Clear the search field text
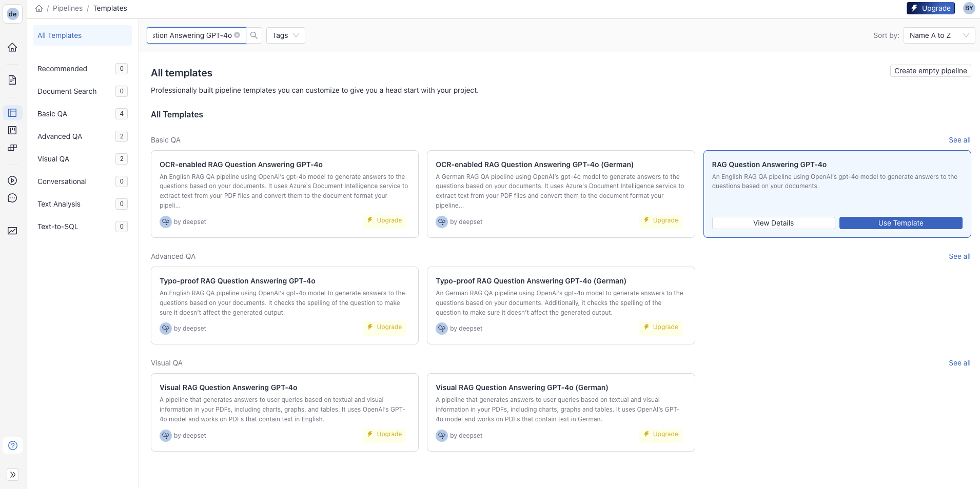Image resolution: width=980 pixels, height=489 pixels. pyautogui.click(x=237, y=35)
